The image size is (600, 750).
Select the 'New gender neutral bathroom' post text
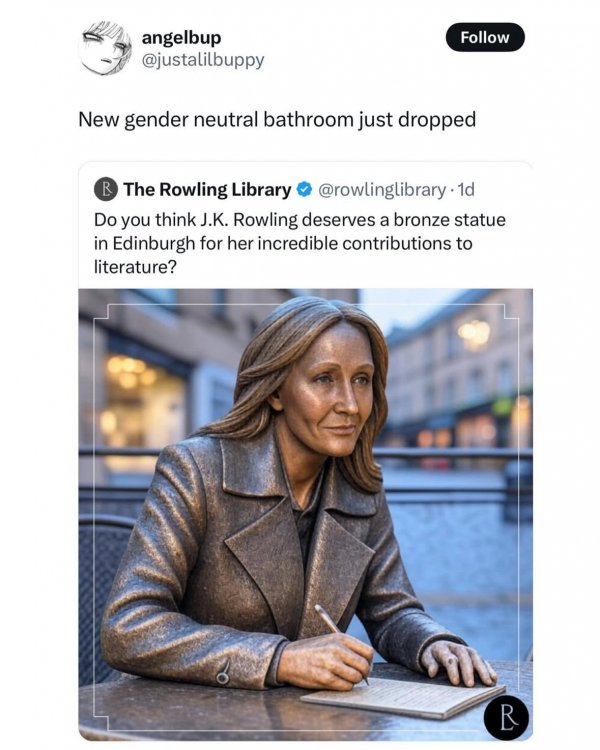tap(277, 120)
